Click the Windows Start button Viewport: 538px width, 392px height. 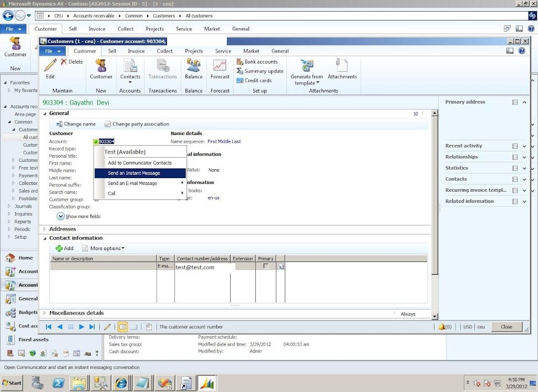(x=12, y=383)
